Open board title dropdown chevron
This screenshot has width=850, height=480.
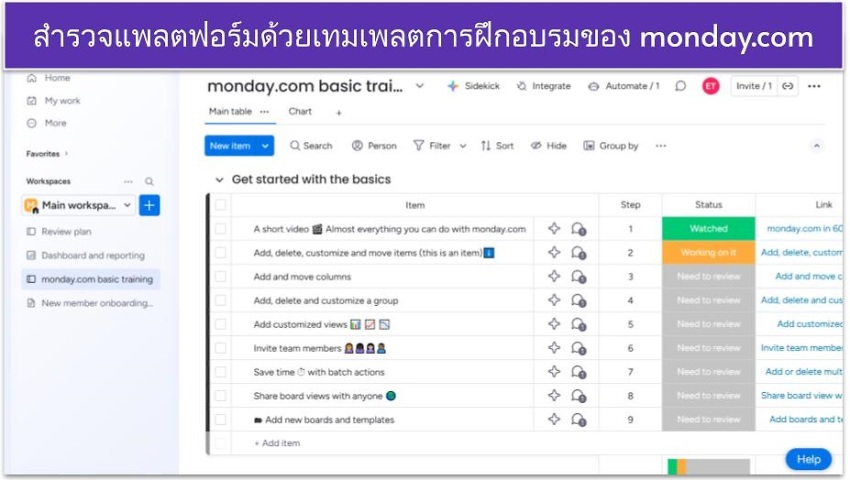(420, 86)
